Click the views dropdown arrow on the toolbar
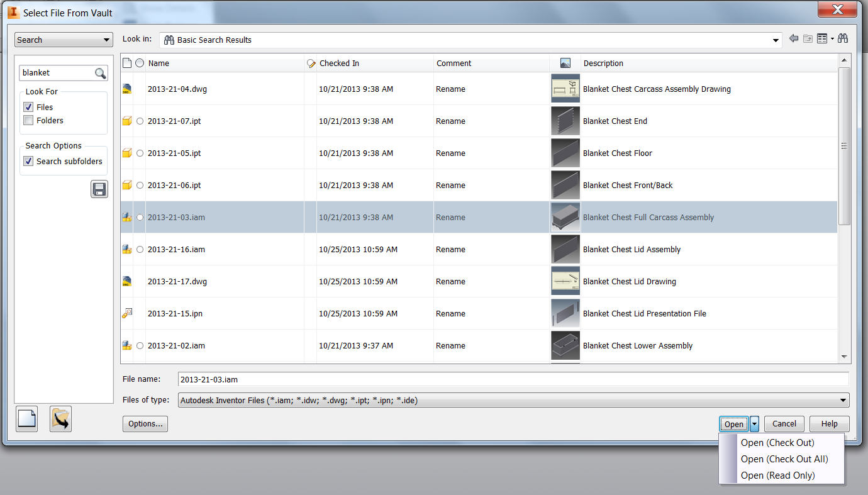The width and height of the screenshot is (868, 495). point(832,38)
